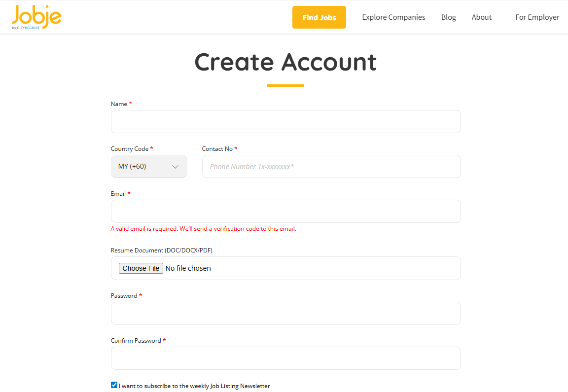Focus the Confirm Password field
The height and width of the screenshot is (392, 568).
pos(285,358)
